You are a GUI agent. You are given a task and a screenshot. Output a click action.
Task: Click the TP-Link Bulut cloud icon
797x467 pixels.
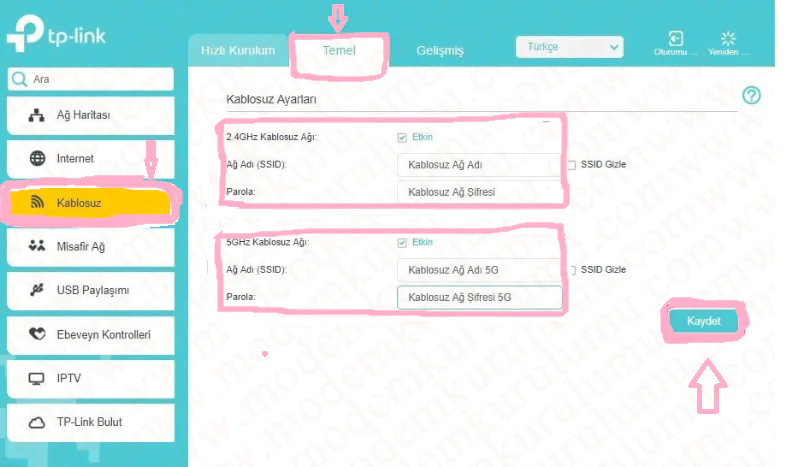point(37,422)
